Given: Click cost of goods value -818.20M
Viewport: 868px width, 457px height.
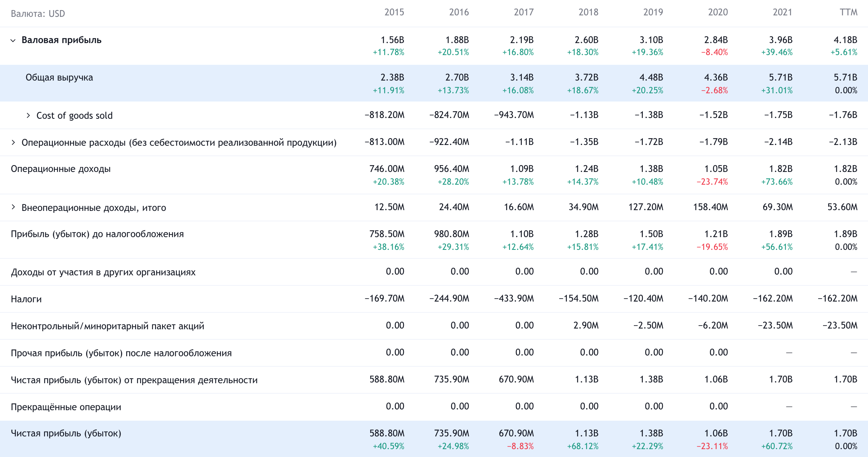Looking at the screenshot, I should [385, 115].
